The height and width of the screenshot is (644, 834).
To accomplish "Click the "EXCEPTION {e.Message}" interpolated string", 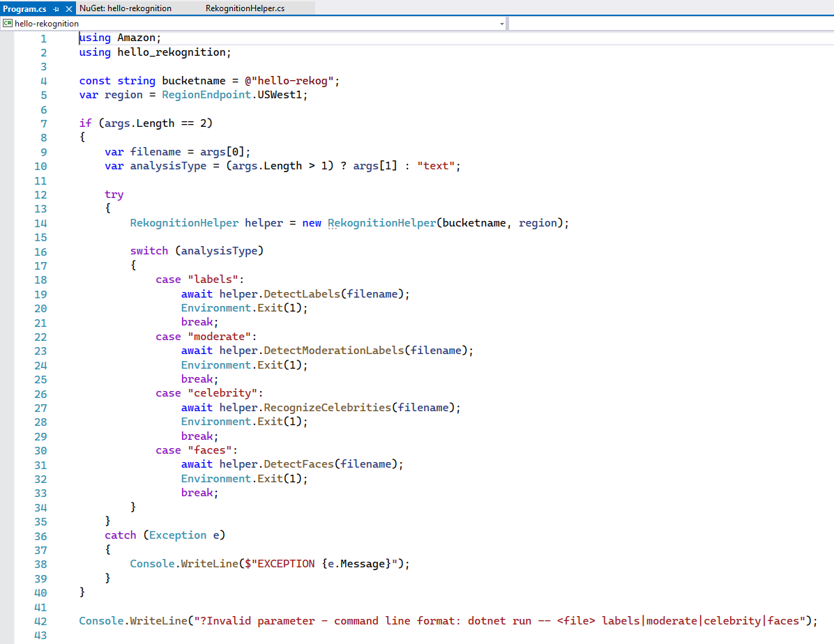I will tap(321, 564).
